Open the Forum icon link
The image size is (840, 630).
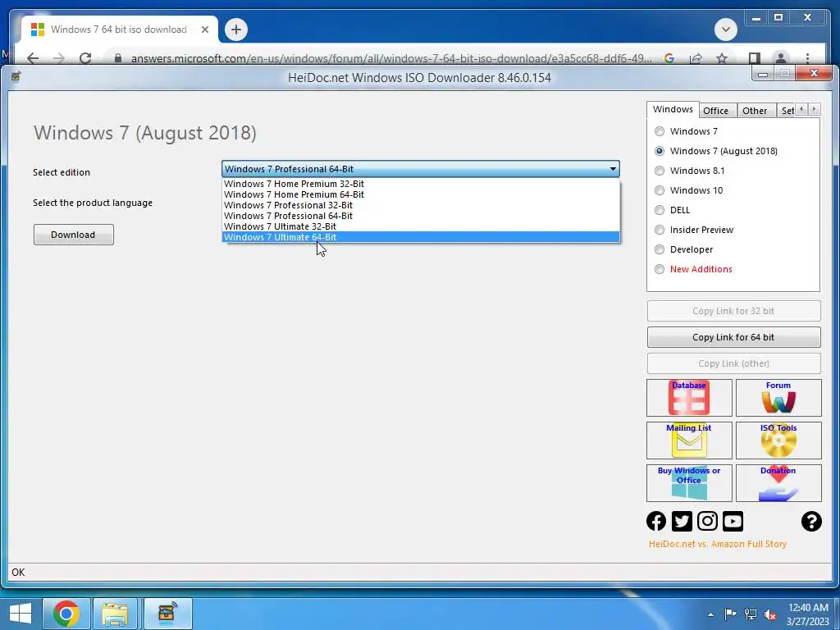point(778,398)
